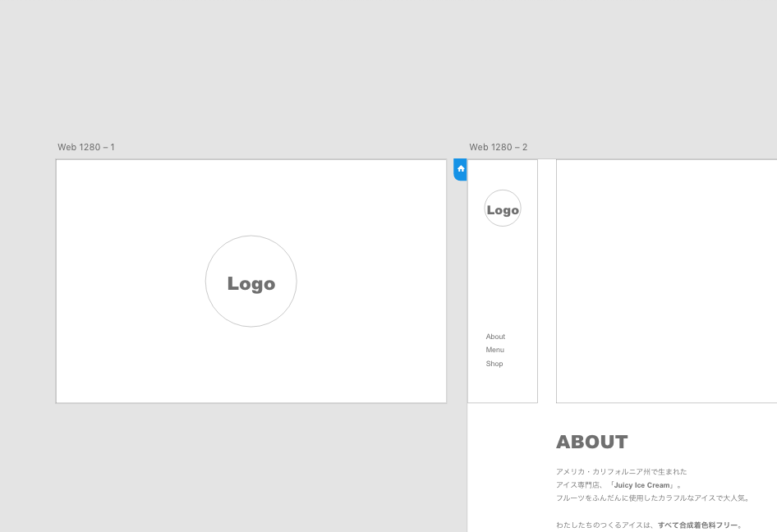The width and height of the screenshot is (777, 532).
Task: Click the About navigation text
Action: click(x=495, y=337)
